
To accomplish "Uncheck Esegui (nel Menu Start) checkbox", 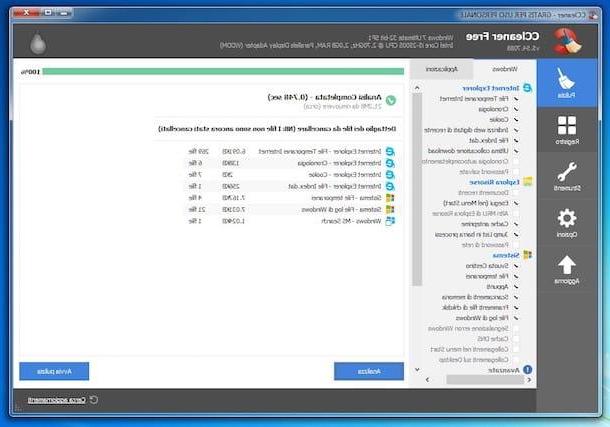I will (x=516, y=203).
